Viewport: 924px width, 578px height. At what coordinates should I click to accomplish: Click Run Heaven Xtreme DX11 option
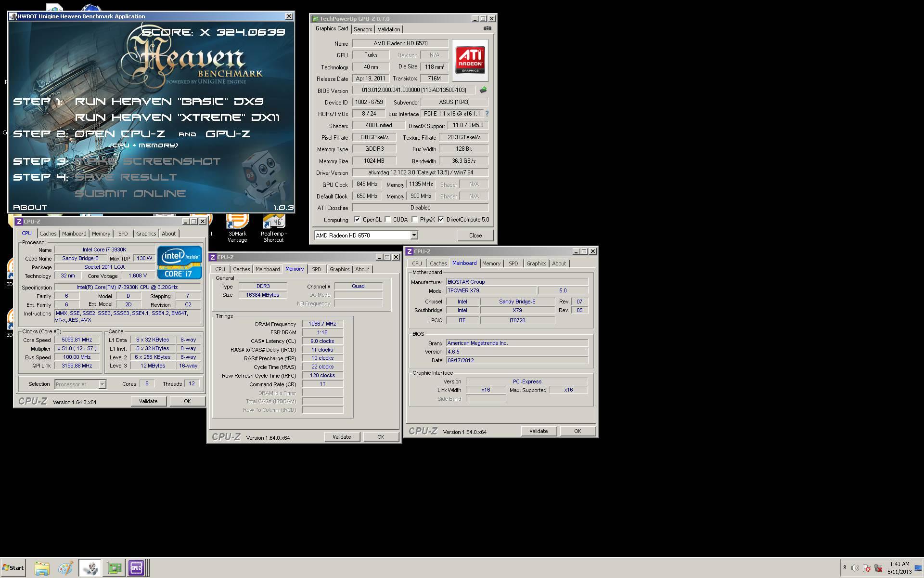(x=177, y=118)
